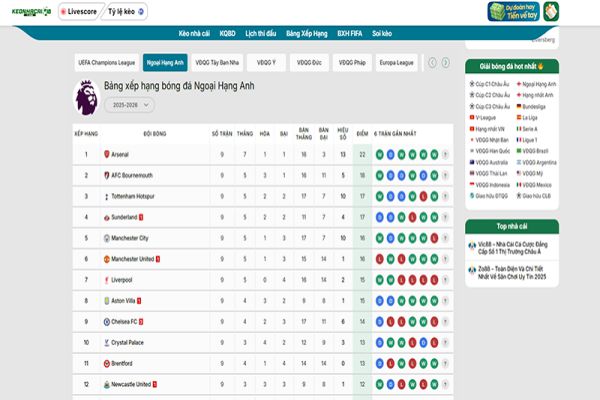Open the 2025-2026 season dropdown
600x400 pixels.
127,104
